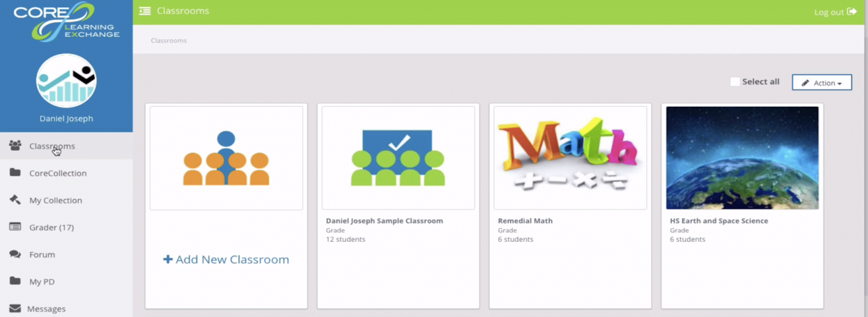Click the pencil icon on Action button
The image size is (868, 317).
[x=806, y=83]
